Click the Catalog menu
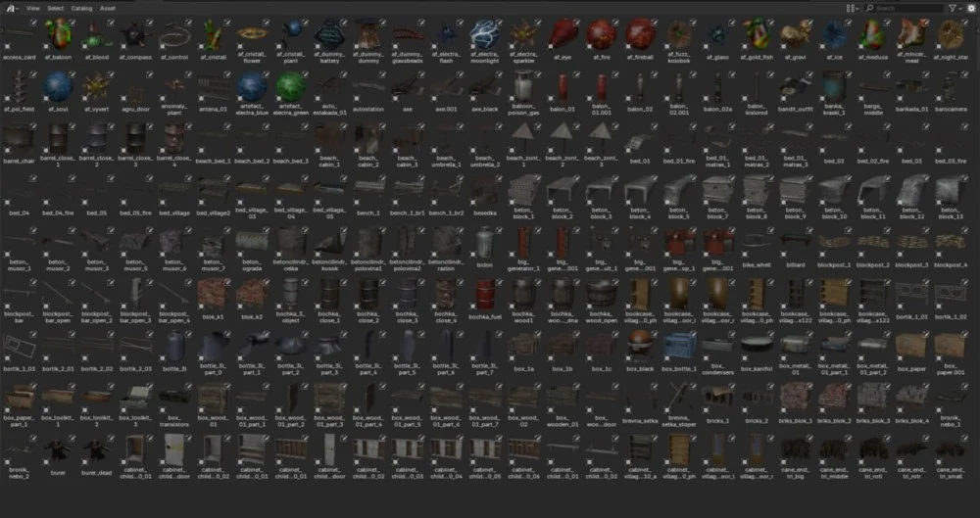The height and width of the screenshot is (518, 980). [x=81, y=7]
